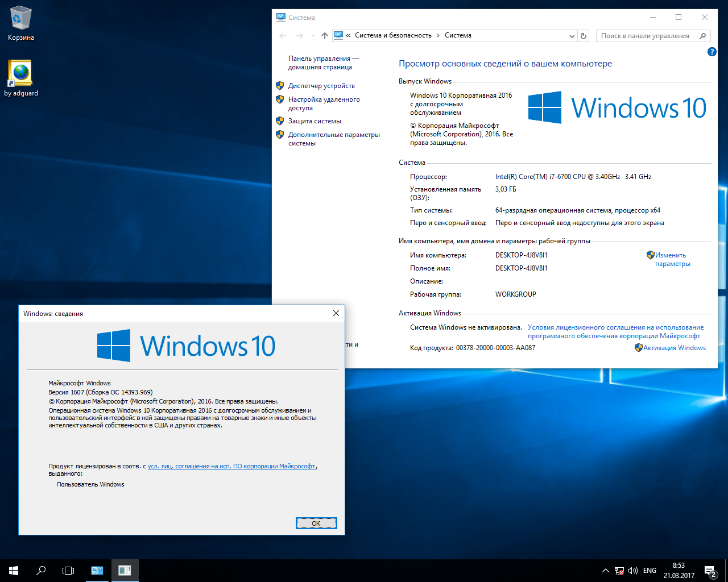The height and width of the screenshot is (582, 728).
Task: Open the network status tray icon
Action: [619, 571]
